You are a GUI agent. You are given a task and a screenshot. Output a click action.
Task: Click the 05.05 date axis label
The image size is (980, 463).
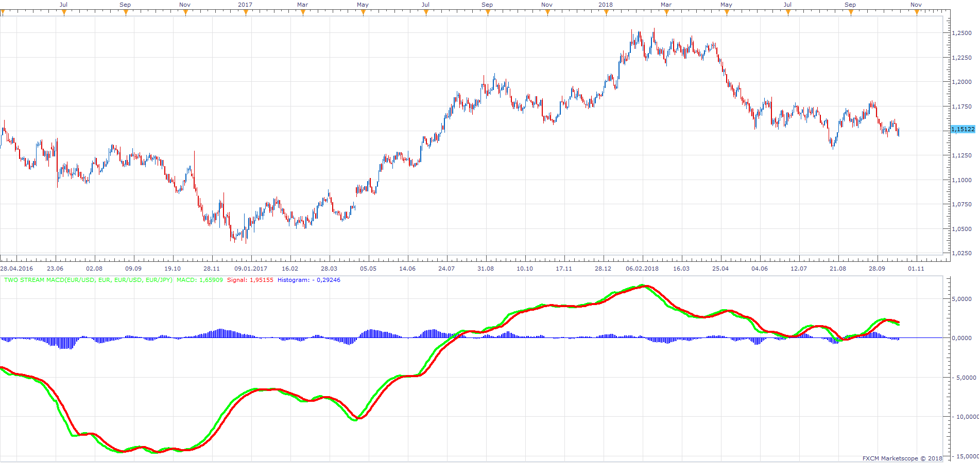(x=368, y=269)
